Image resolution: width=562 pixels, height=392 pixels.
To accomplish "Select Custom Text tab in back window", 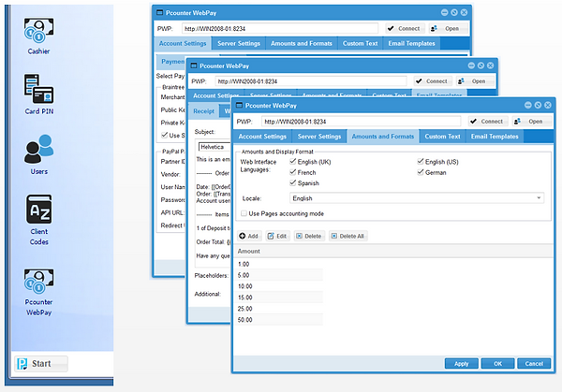I will (361, 43).
